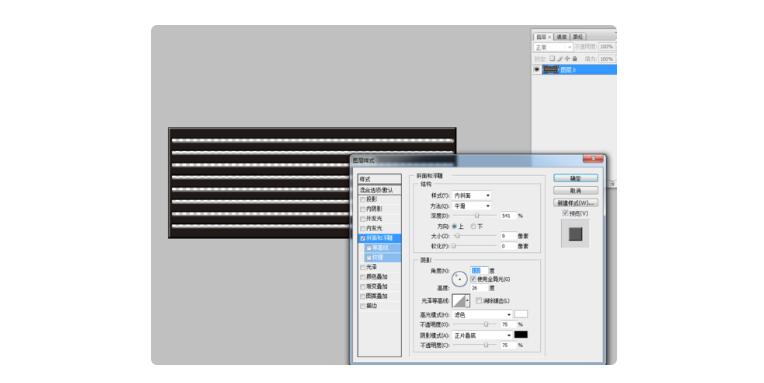Click Cancel (取消) button
764x383 pixels.
click(575, 191)
